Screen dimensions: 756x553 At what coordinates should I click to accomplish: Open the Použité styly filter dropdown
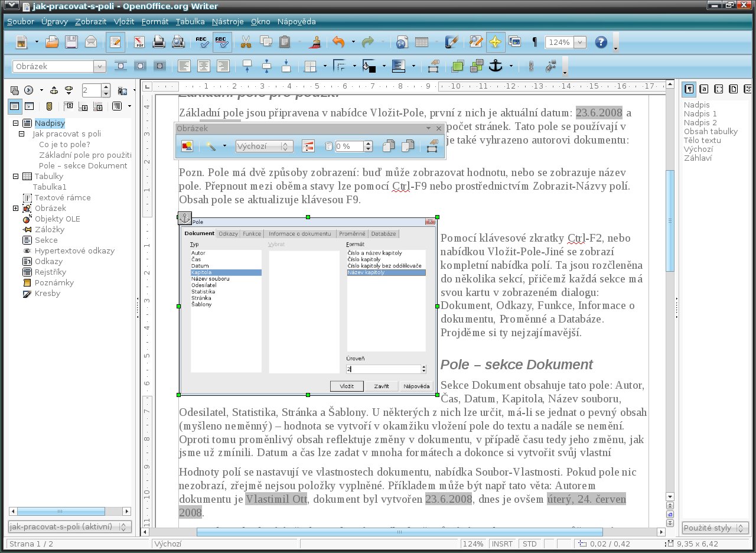(x=715, y=528)
